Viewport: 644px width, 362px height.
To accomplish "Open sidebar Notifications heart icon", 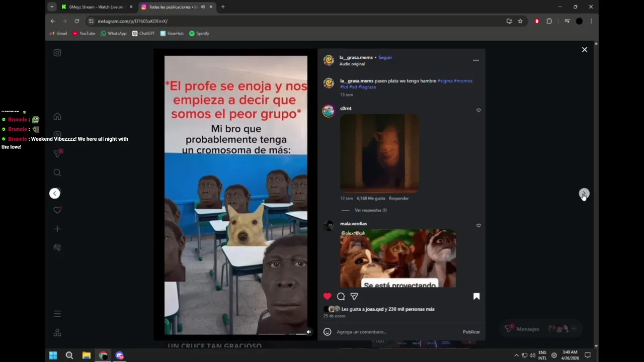I will 57,210.
